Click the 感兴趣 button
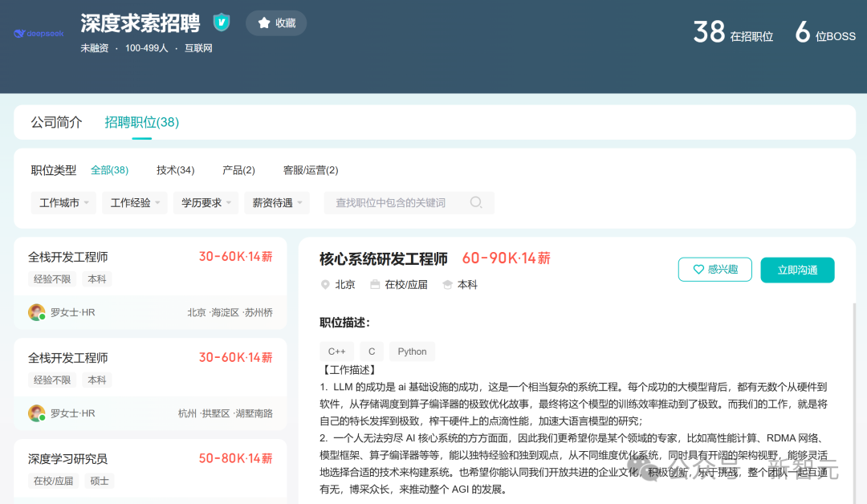 coord(715,270)
